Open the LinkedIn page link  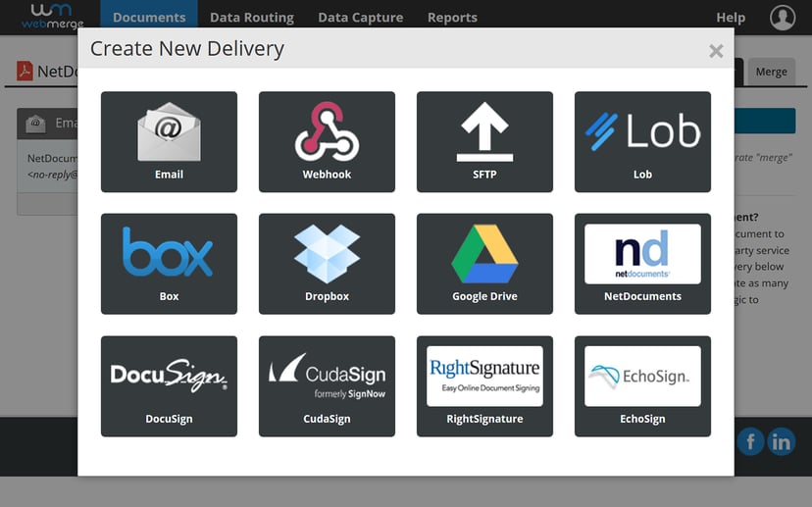tap(781, 441)
